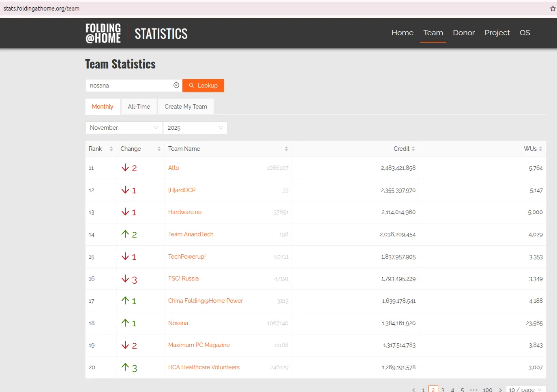Bookmark this page with the star icon

coord(553,9)
